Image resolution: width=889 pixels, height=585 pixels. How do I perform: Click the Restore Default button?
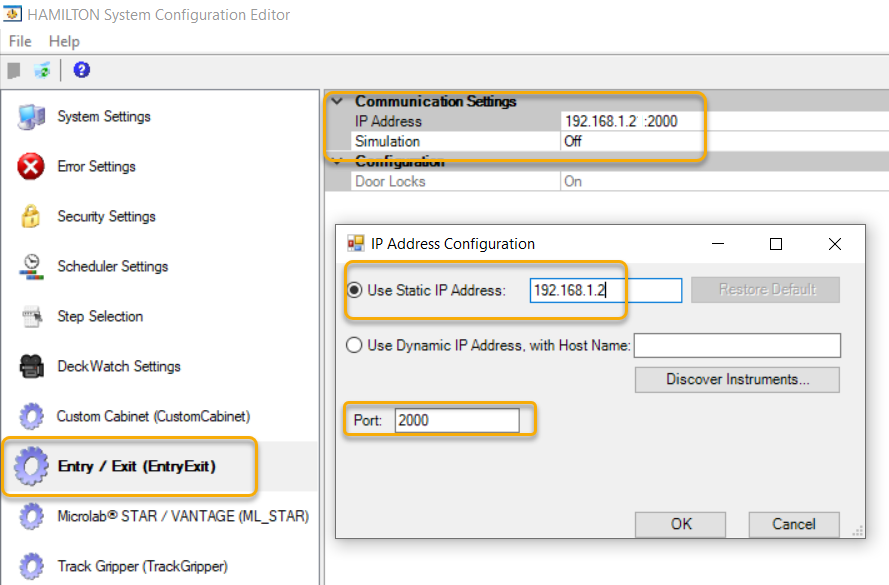pyautogui.click(x=765, y=290)
